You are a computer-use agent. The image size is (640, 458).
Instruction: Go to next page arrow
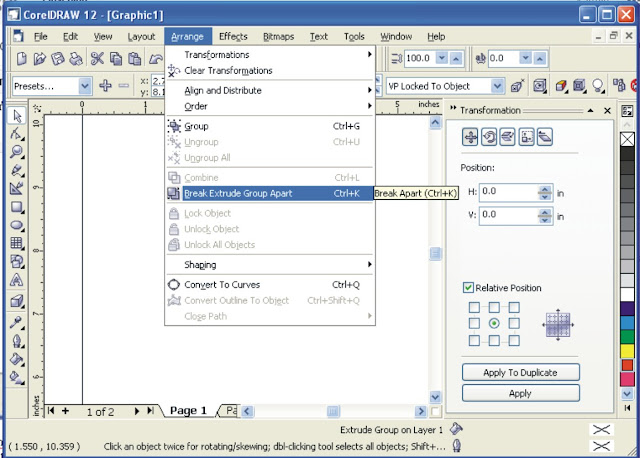137,411
